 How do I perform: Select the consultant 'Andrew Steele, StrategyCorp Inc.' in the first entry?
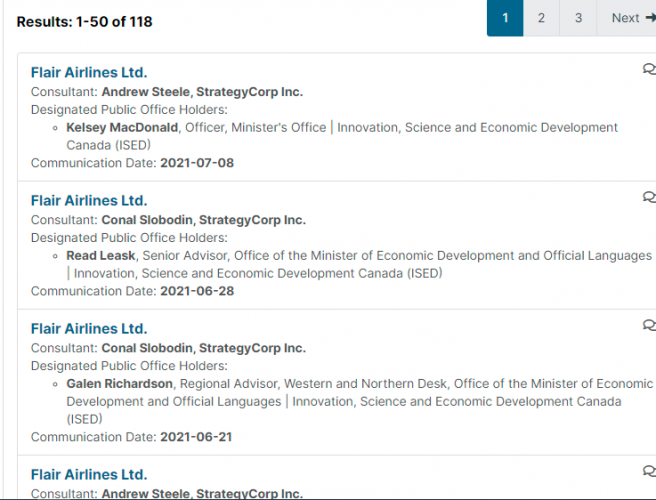(x=202, y=92)
